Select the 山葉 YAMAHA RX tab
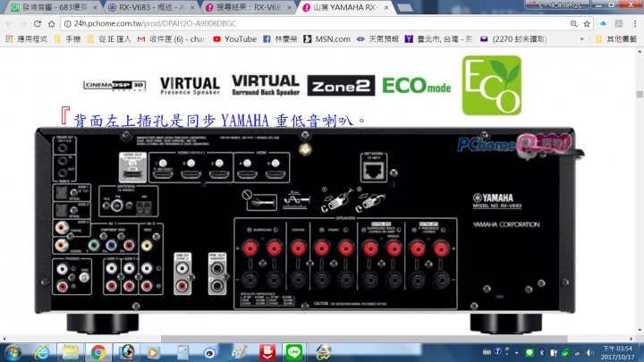Image resolution: width=644 pixels, height=362 pixels. point(344,7)
